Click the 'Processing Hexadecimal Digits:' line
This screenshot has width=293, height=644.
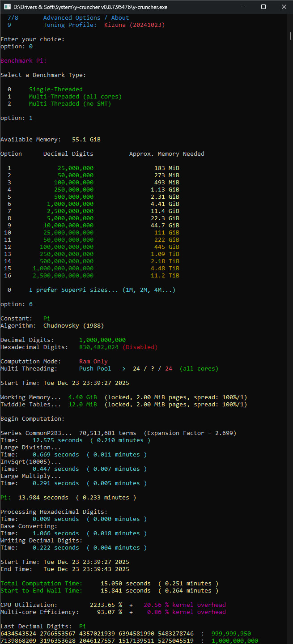pos(54,512)
